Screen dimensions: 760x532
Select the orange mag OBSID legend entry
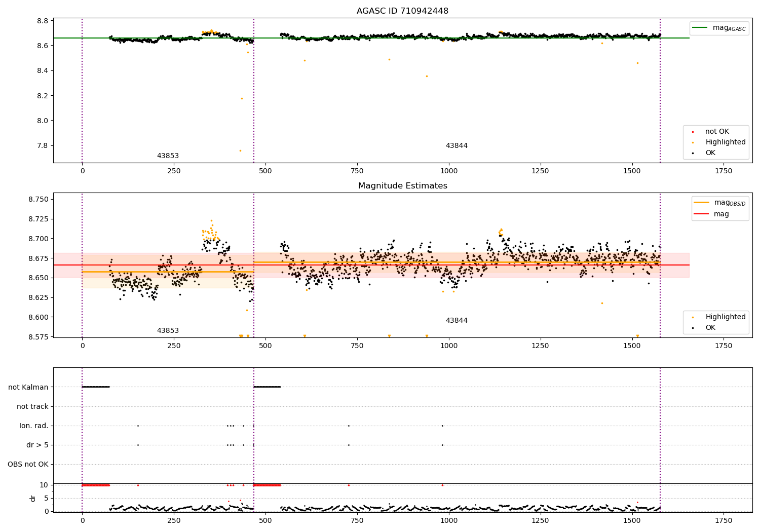coord(720,203)
